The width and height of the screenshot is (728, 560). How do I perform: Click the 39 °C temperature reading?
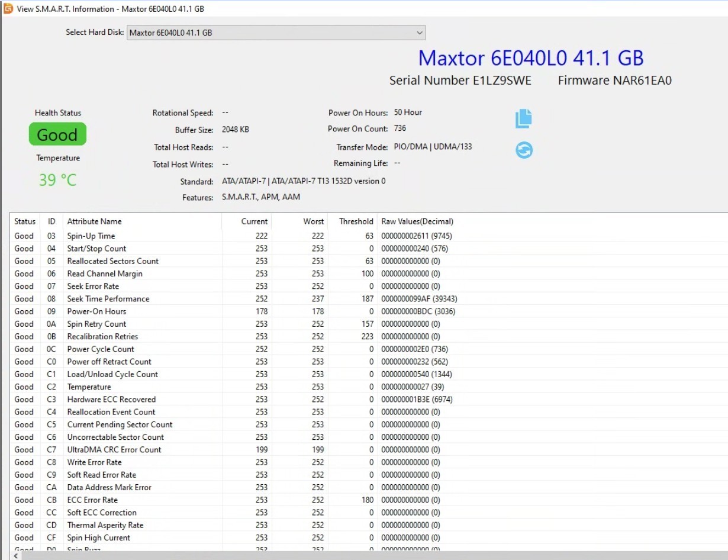[x=57, y=179]
